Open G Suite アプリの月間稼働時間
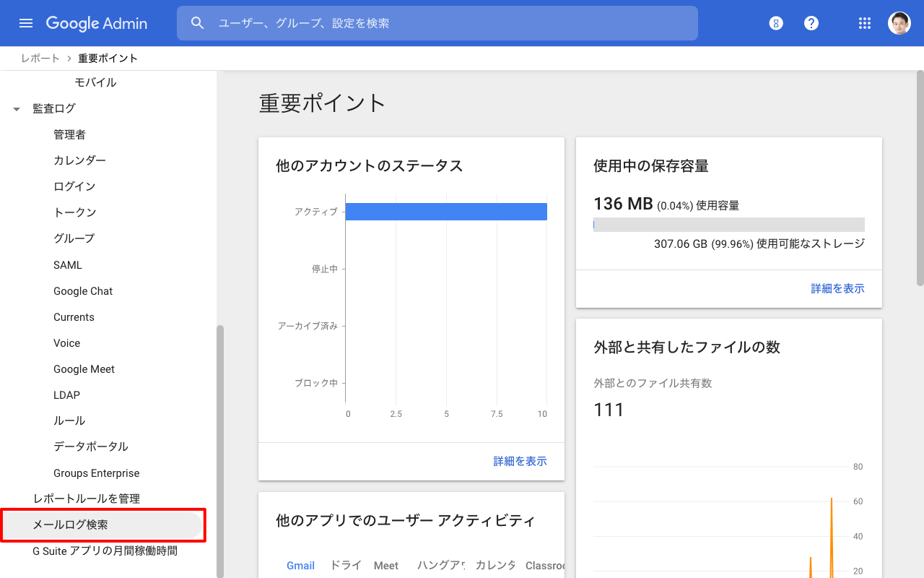The height and width of the screenshot is (578, 924). tap(105, 551)
